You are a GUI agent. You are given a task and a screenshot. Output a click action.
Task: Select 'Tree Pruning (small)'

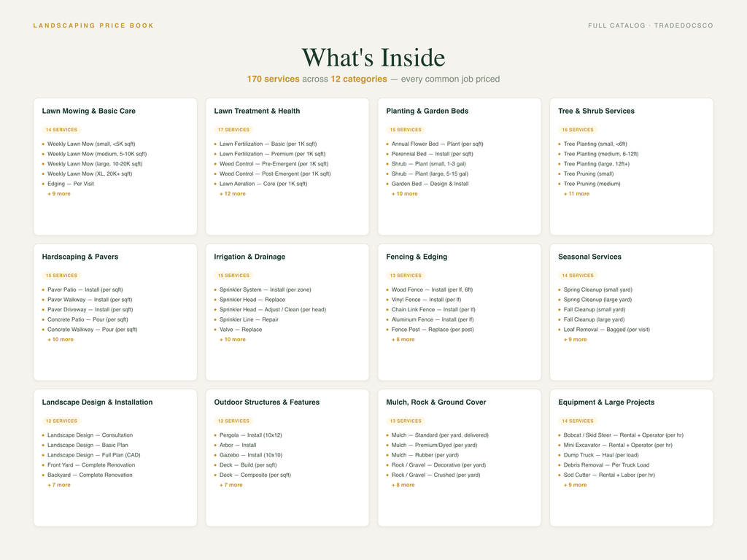click(x=589, y=174)
